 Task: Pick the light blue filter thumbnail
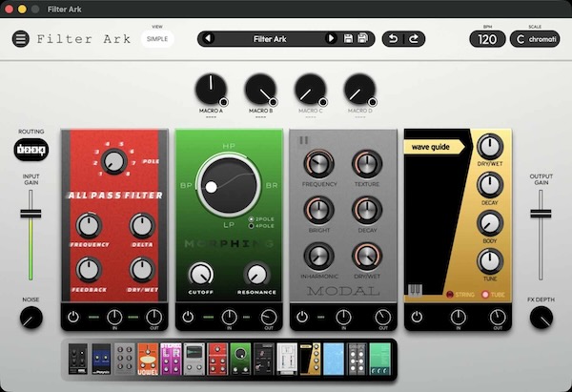(334, 360)
